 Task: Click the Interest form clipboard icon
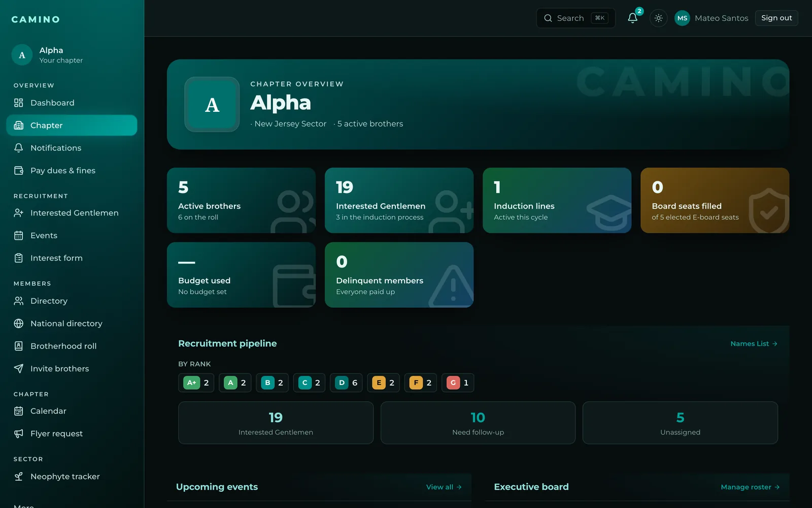[x=19, y=258]
